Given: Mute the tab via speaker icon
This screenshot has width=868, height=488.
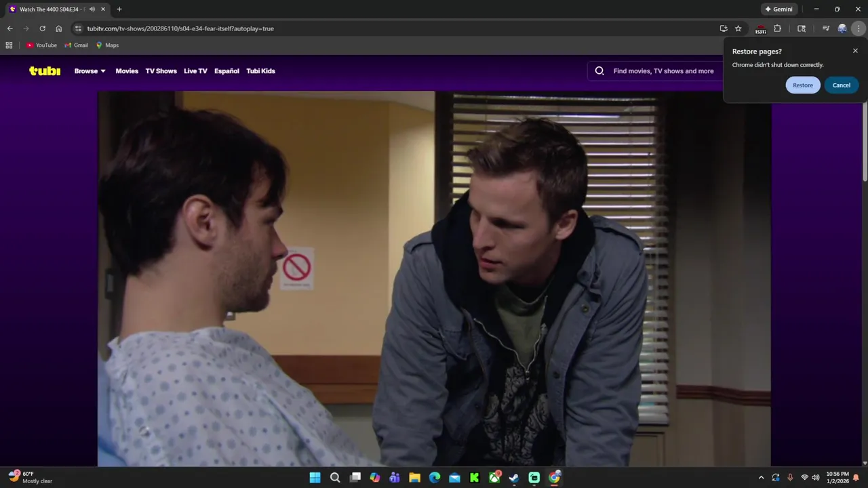Looking at the screenshot, I should click(92, 9).
